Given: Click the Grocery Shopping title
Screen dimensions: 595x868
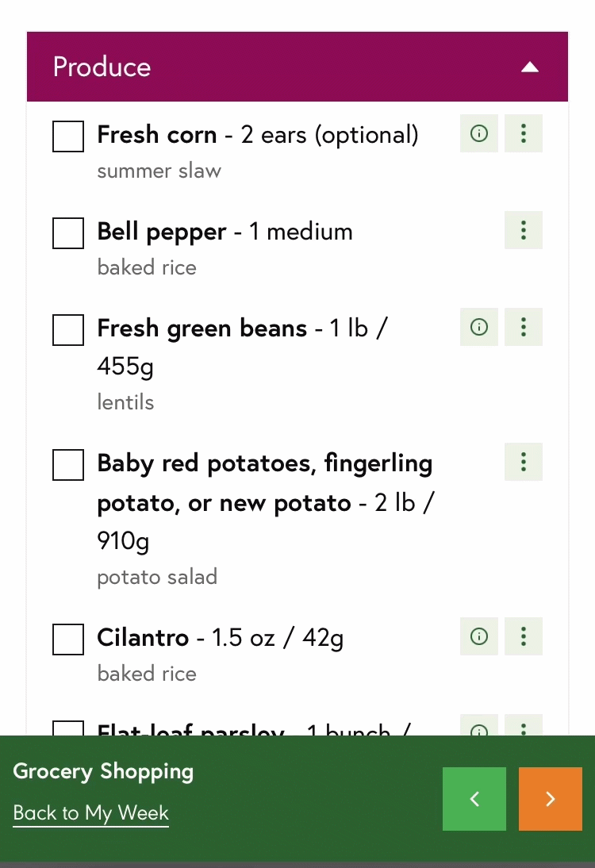Looking at the screenshot, I should (103, 771).
